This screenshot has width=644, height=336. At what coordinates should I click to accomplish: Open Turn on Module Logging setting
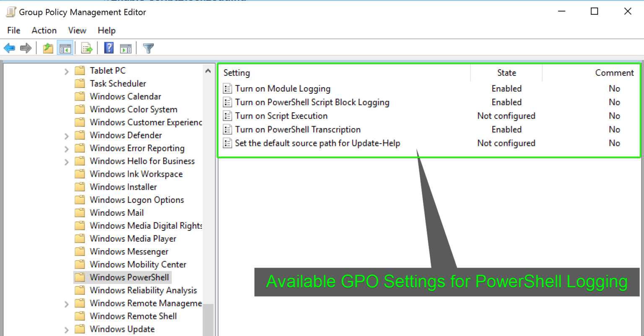tap(282, 88)
